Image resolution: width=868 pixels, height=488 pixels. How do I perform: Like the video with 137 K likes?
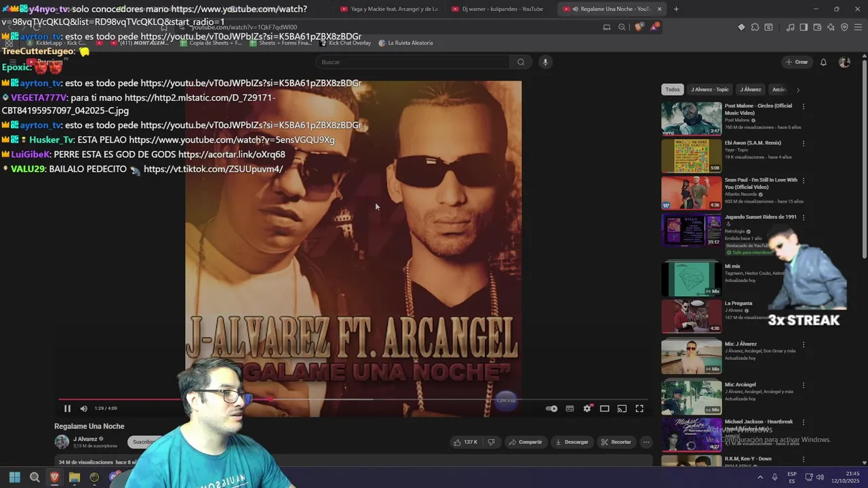point(465,442)
